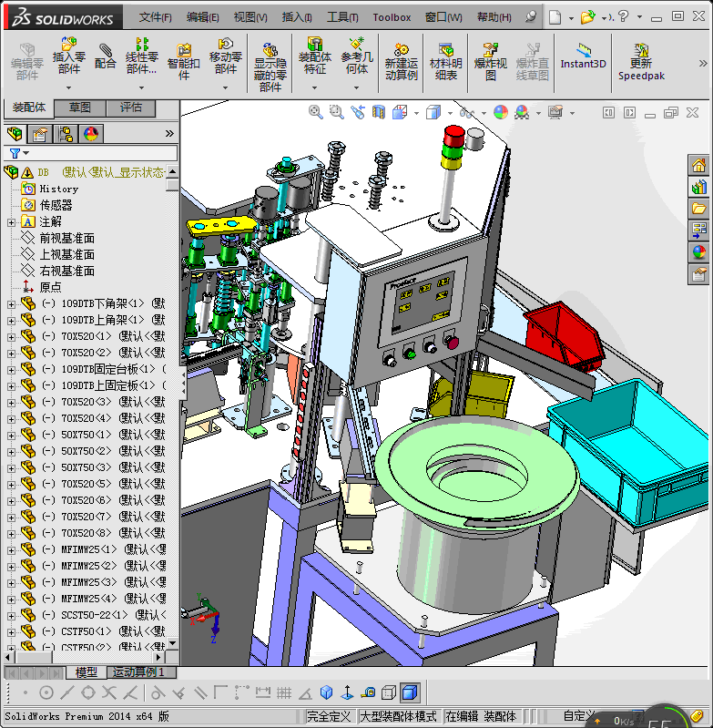Switch to the 草图 tab
713x728 pixels.
(80, 108)
